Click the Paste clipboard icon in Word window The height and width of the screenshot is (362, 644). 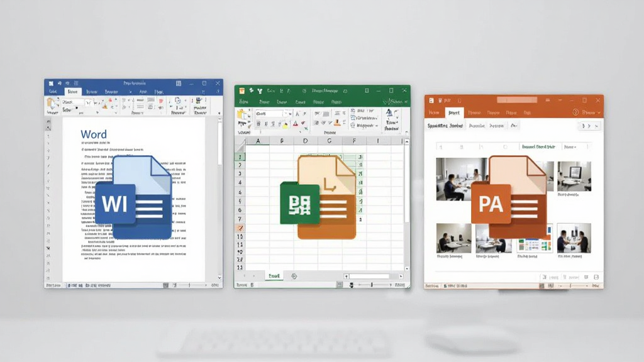[52, 104]
